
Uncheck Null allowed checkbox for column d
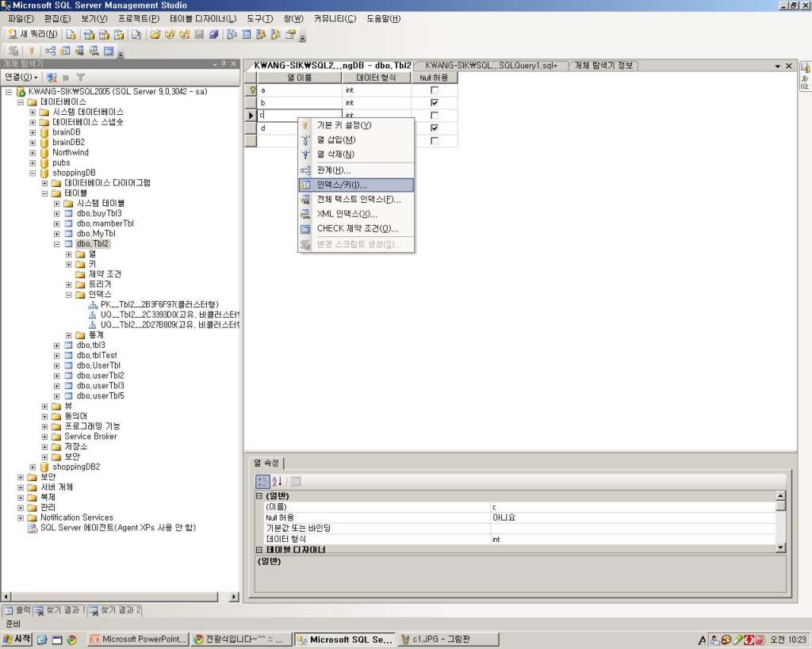[x=435, y=128]
